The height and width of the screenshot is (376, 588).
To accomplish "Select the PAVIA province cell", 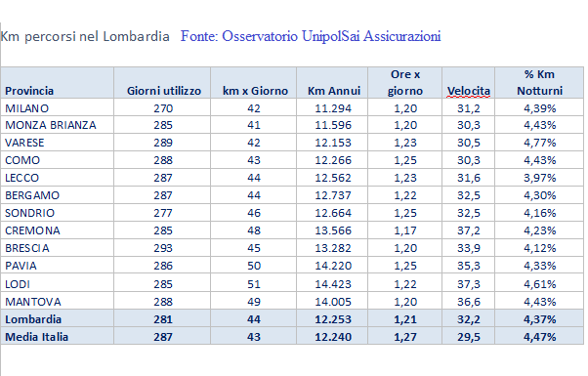I will tap(58, 266).
